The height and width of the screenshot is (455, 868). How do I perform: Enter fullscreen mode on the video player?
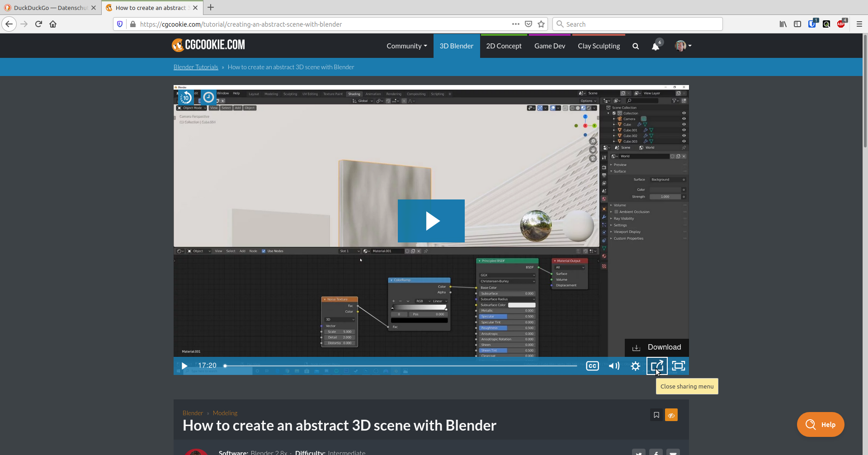pyautogui.click(x=679, y=365)
